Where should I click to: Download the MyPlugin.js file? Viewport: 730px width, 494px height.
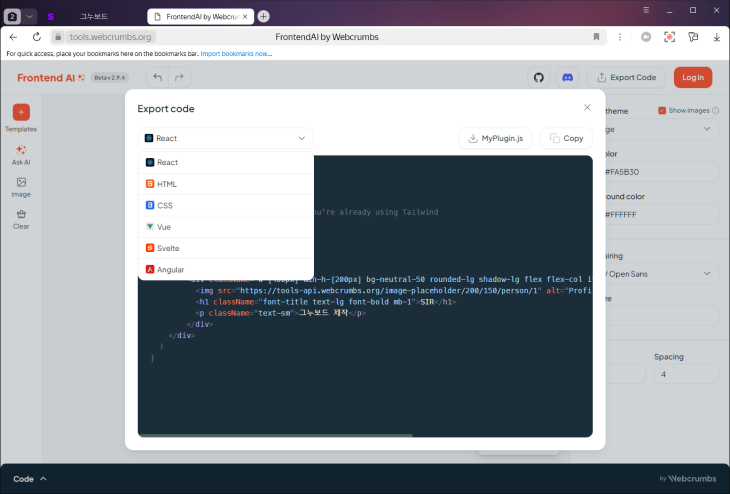495,138
